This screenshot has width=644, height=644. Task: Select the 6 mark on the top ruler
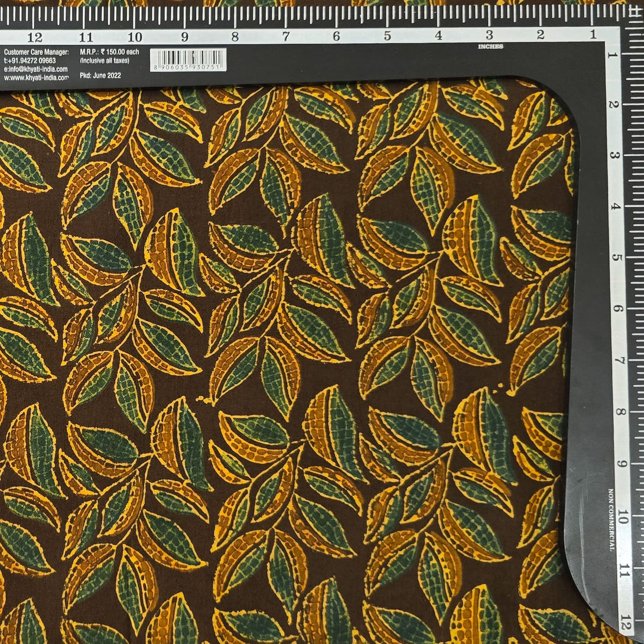336,36
